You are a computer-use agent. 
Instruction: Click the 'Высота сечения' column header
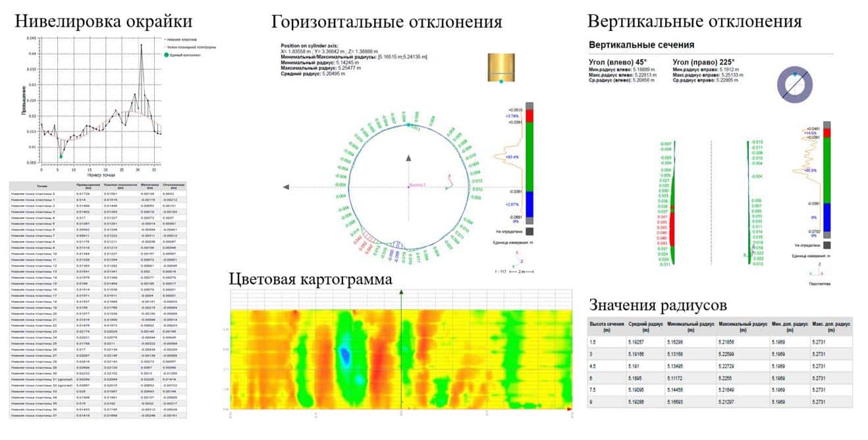tap(604, 327)
